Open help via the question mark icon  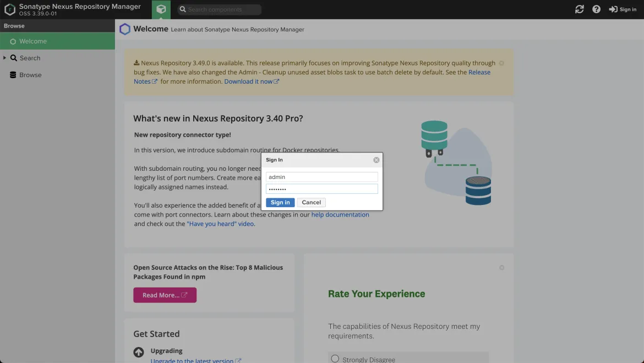[596, 9]
